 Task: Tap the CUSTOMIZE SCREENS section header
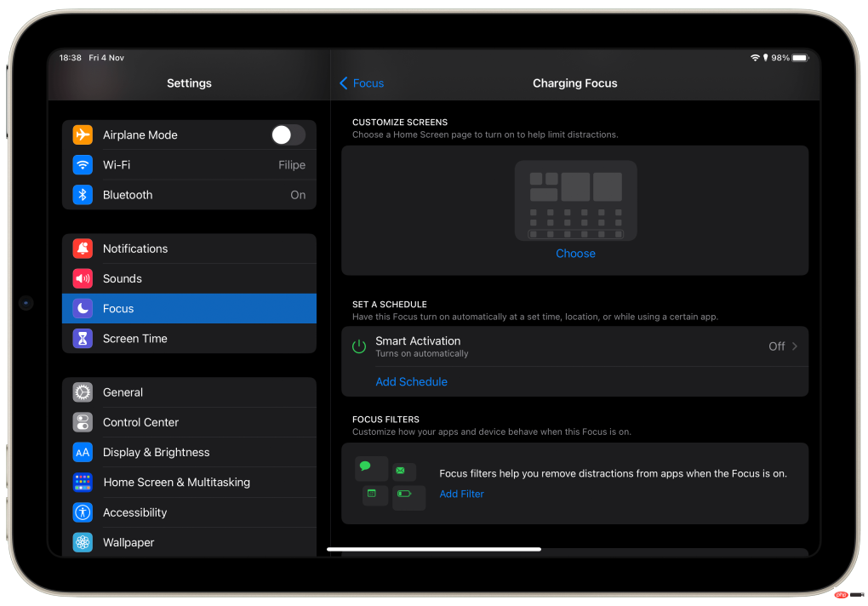click(x=400, y=123)
